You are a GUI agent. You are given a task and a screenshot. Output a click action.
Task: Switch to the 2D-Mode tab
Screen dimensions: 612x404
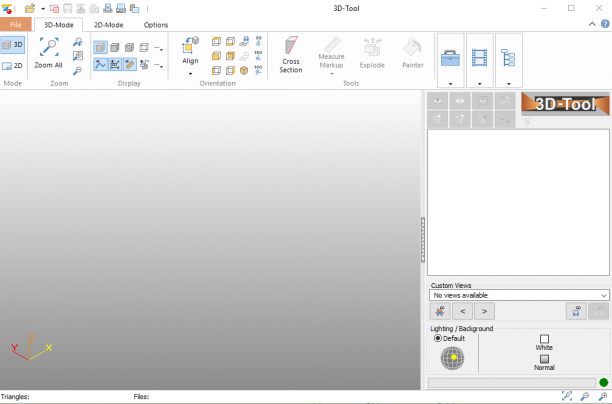pyautogui.click(x=109, y=25)
